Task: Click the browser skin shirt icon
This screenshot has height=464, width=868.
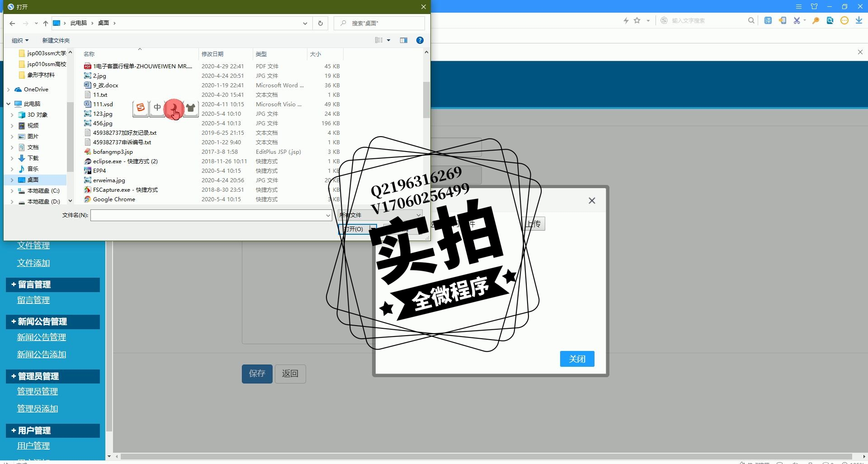Action: pos(814,7)
